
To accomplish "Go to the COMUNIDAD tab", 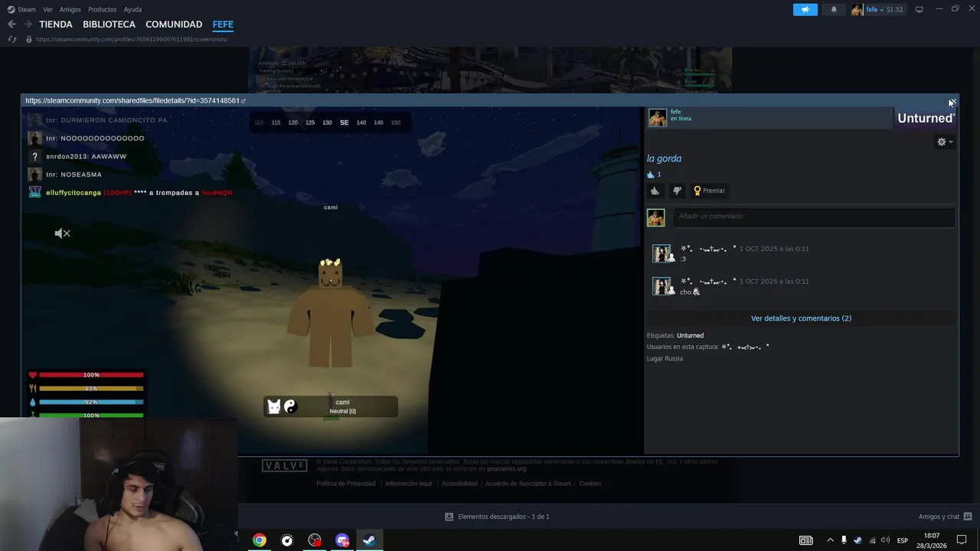I will [x=174, y=24].
